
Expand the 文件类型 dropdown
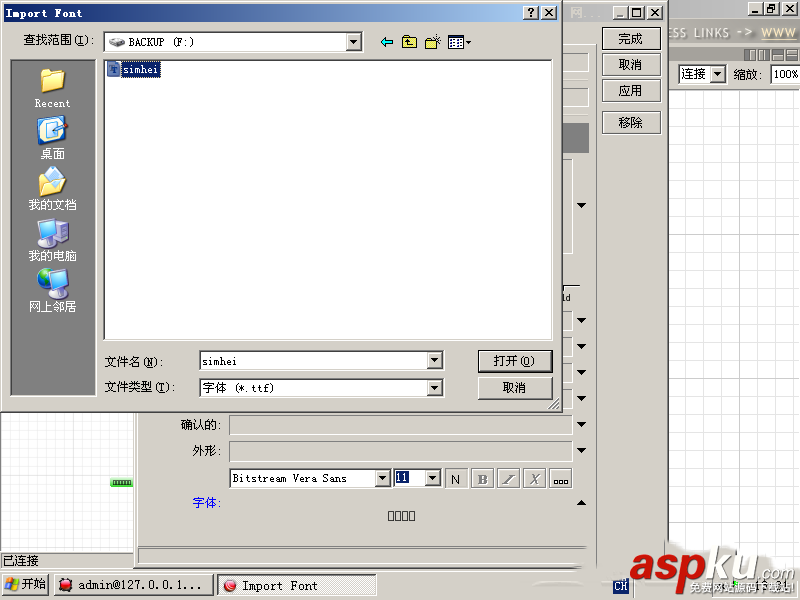click(x=434, y=388)
